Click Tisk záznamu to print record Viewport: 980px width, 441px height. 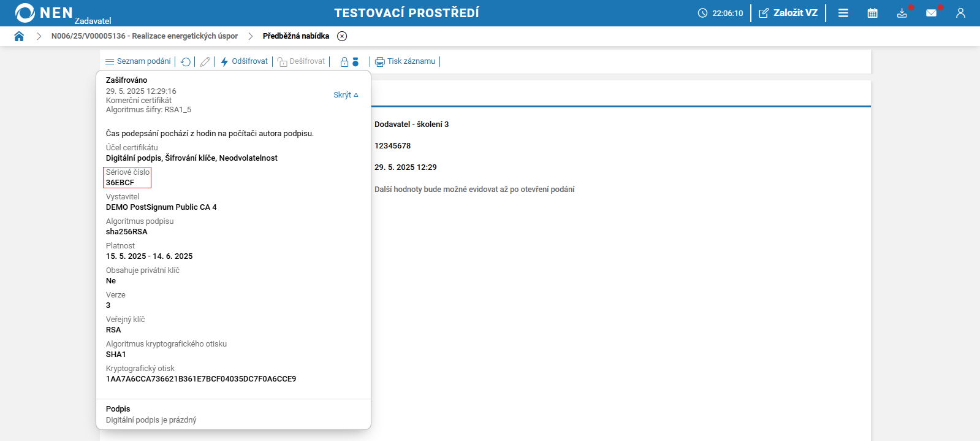(x=405, y=61)
